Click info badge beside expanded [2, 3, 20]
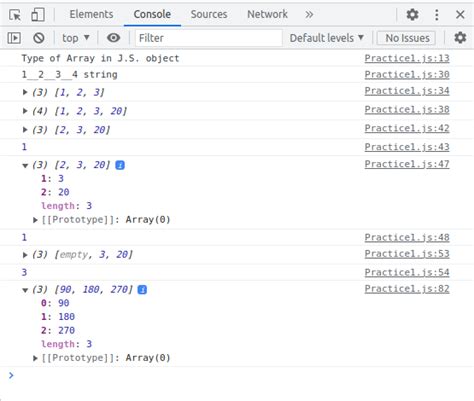The height and width of the screenshot is (401, 474). pos(120,165)
